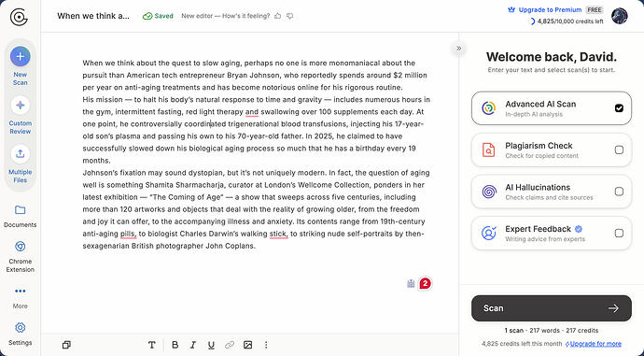
Task: Click the green Saved status indicator
Action: pyautogui.click(x=158, y=16)
